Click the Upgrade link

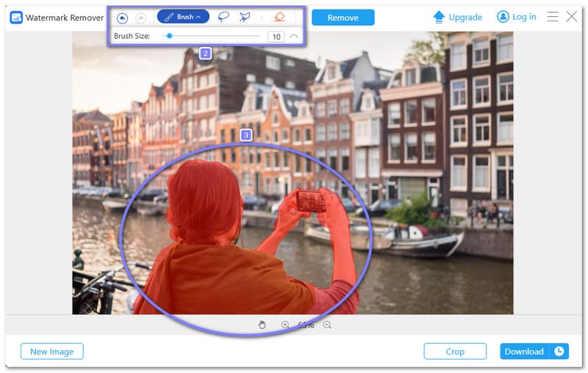[x=457, y=17]
